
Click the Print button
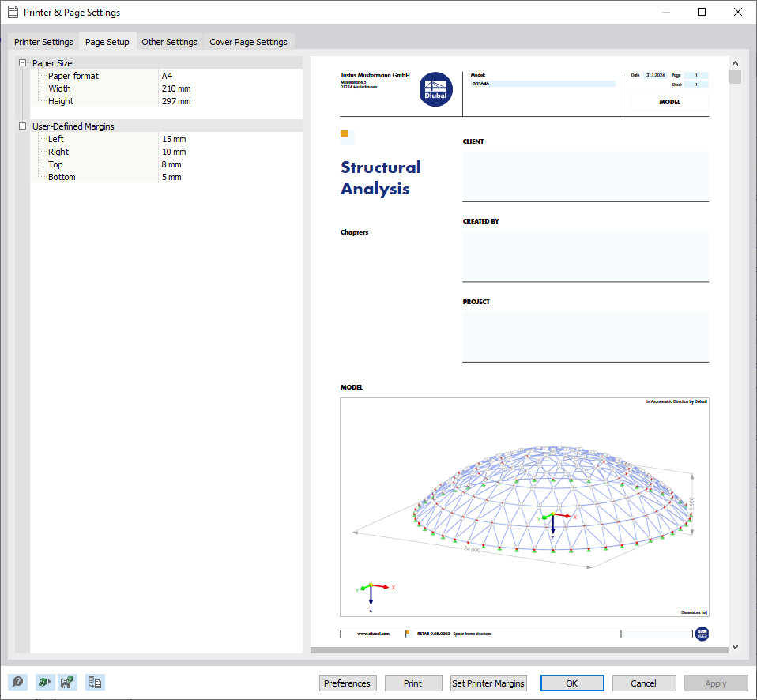tap(413, 683)
